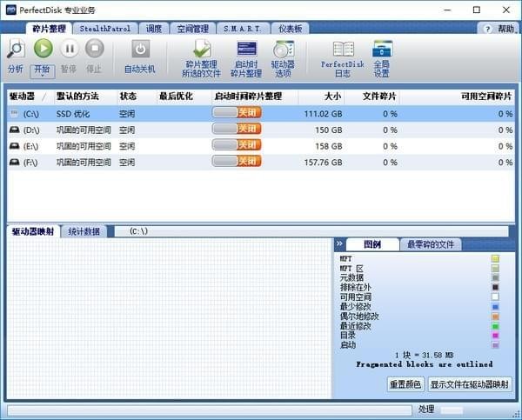
Task: Sort by the 默认的方法 column header
Action: [x=85, y=97]
